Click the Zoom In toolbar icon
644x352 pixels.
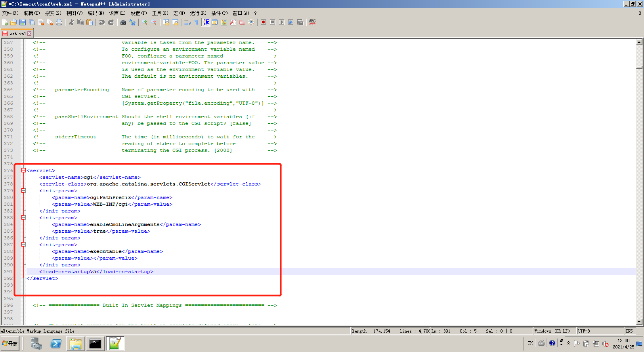(145, 22)
